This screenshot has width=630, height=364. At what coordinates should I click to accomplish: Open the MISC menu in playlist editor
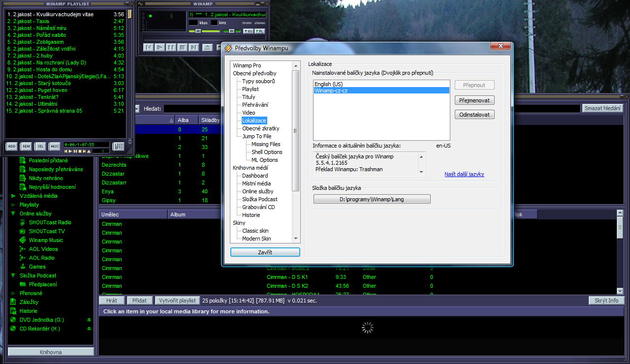pyautogui.click(x=55, y=146)
